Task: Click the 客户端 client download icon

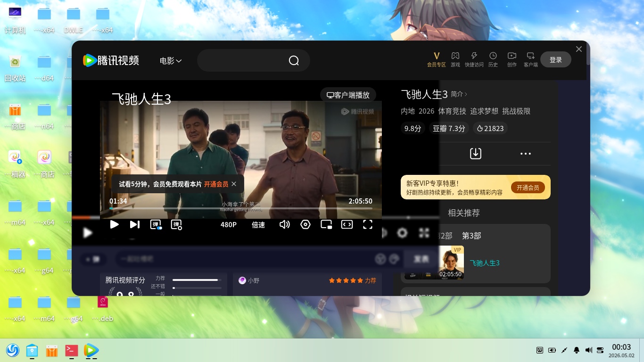Action: coord(531,59)
